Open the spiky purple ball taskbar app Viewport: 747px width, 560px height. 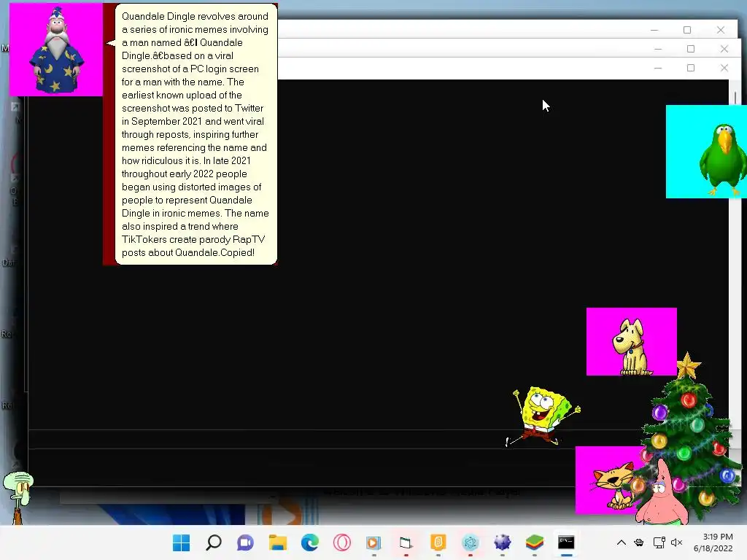point(502,542)
